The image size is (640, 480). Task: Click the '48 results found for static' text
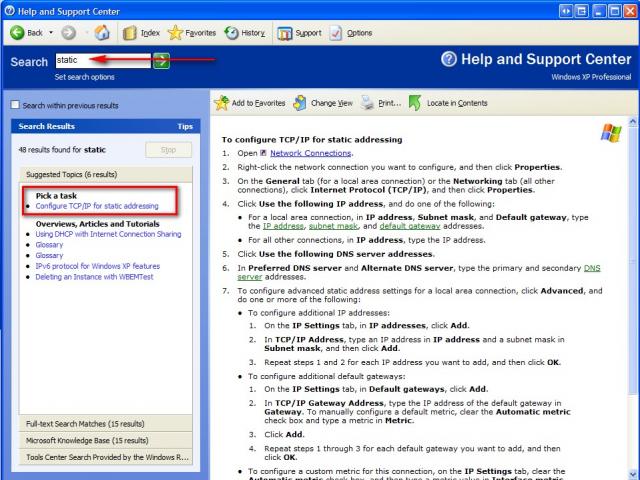pyautogui.click(x=62, y=150)
